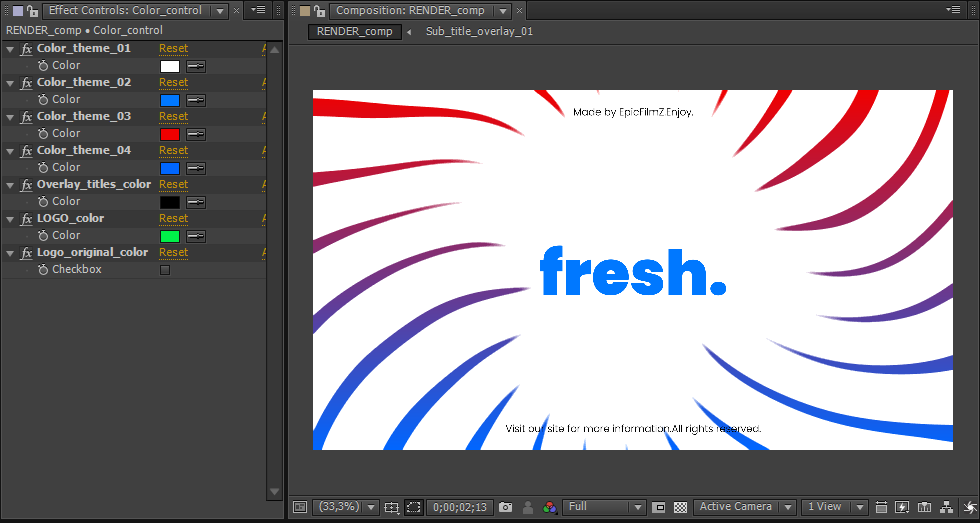Collapse the Logo_original_color effect
980x523 pixels.
pyautogui.click(x=10, y=253)
